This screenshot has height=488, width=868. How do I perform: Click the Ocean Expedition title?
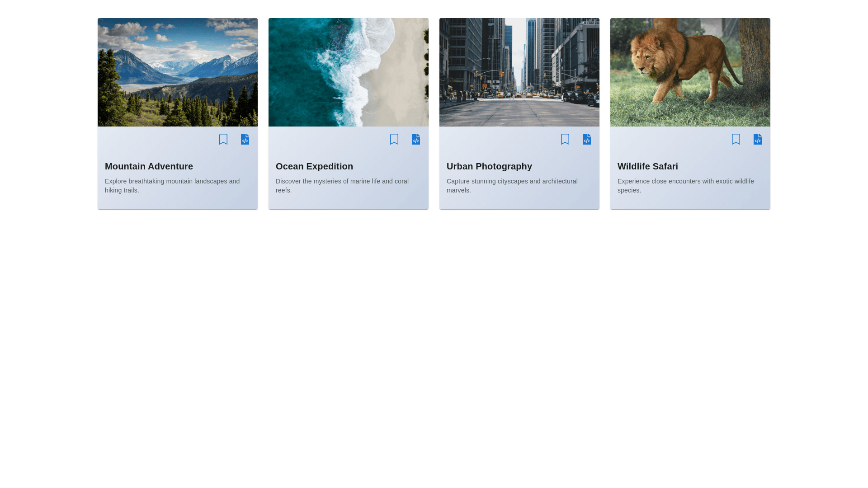click(314, 166)
